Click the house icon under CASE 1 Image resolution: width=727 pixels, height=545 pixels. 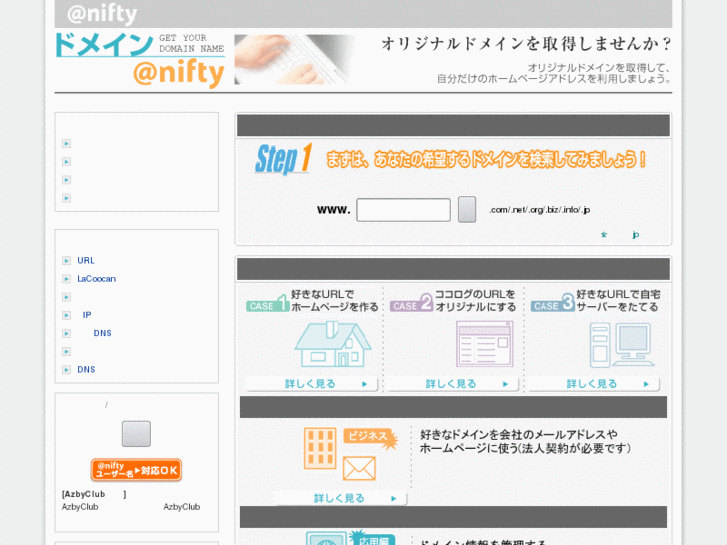[x=333, y=344]
